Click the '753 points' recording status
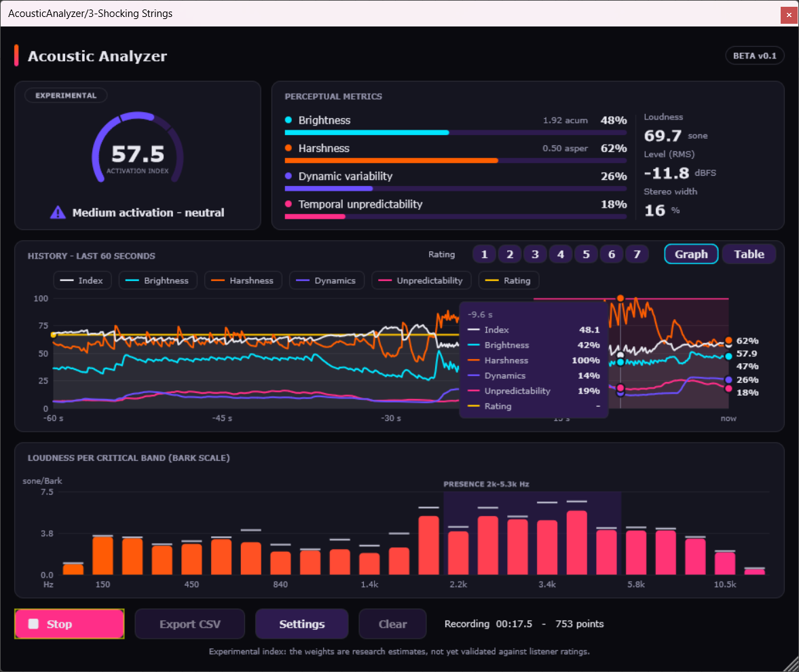799x672 pixels. pos(579,624)
